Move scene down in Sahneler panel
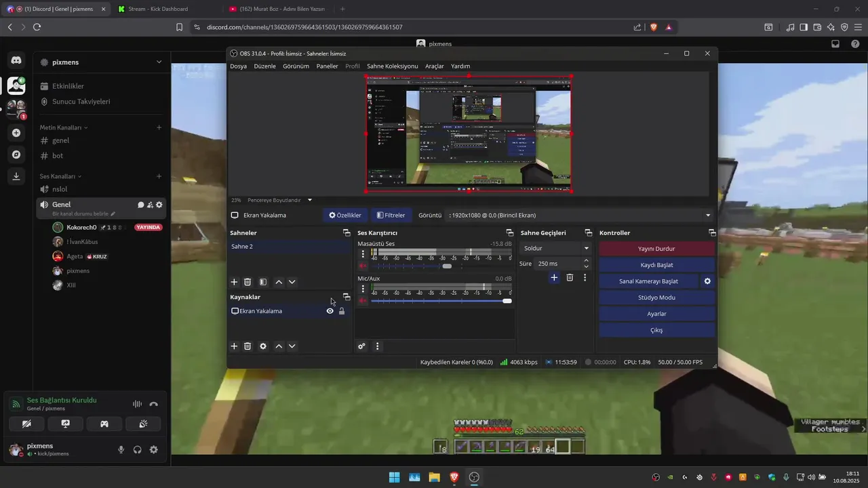Image resolution: width=868 pixels, height=488 pixels. pos(292,282)
